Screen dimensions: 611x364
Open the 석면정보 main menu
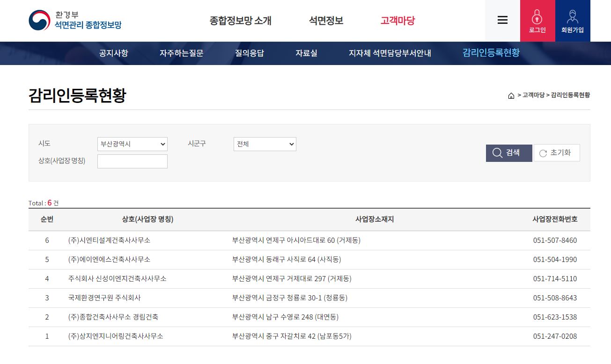pyautogui.click(x=326, y=21)
